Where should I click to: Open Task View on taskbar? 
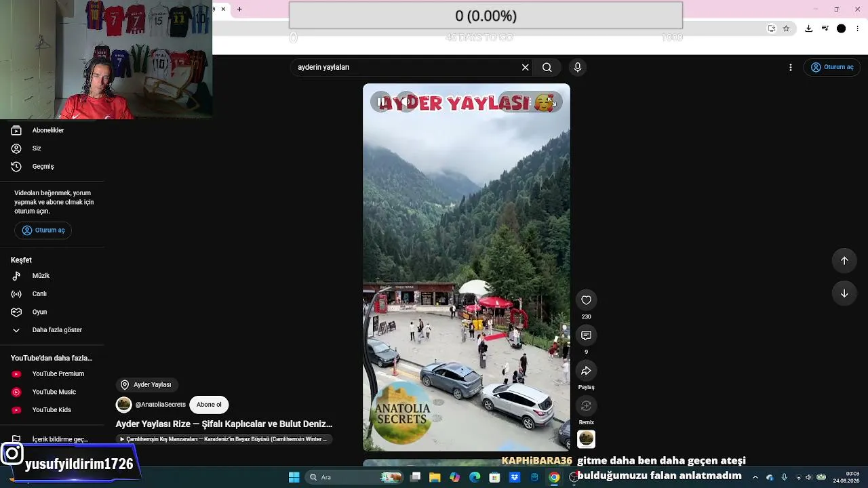tap(416, 477)
